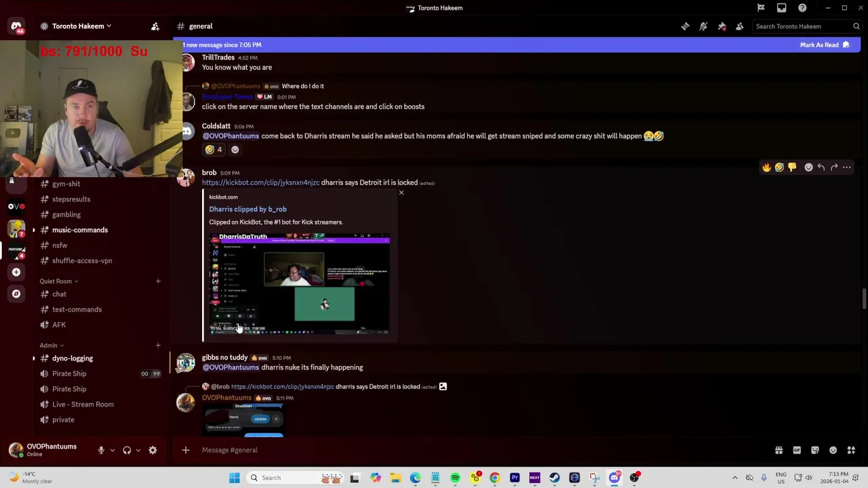Open the Threads icon in channel header
Screen dimensions: 868x488
685,26
